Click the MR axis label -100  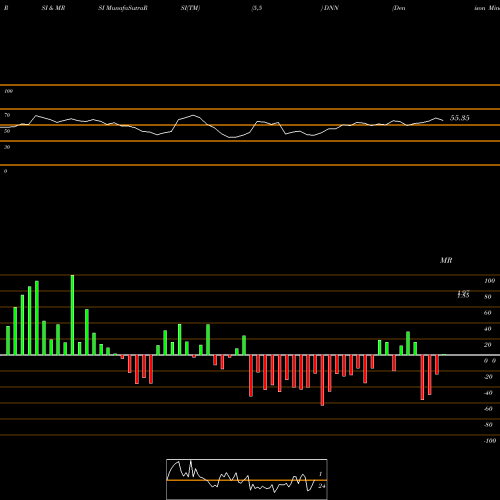[x=489, y=441]
